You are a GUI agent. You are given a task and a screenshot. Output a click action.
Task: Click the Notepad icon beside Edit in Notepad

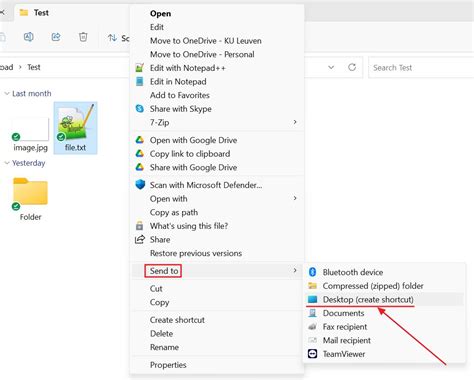[140, 81]
